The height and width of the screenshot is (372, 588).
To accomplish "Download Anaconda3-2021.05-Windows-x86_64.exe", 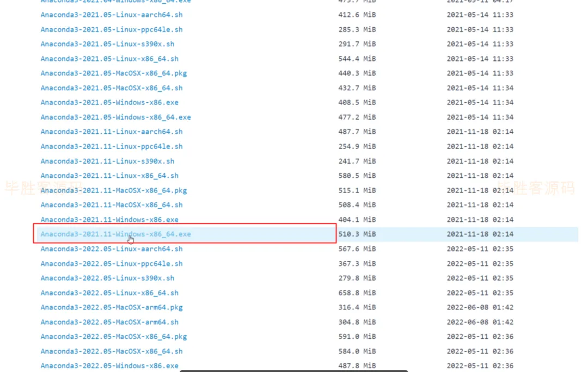I will pyautogui.click(x=115, y=117).
